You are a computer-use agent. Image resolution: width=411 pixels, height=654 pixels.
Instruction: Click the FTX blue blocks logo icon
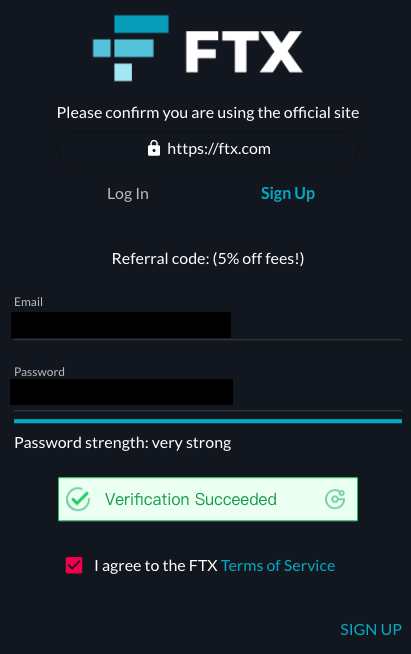click(131, 48)
